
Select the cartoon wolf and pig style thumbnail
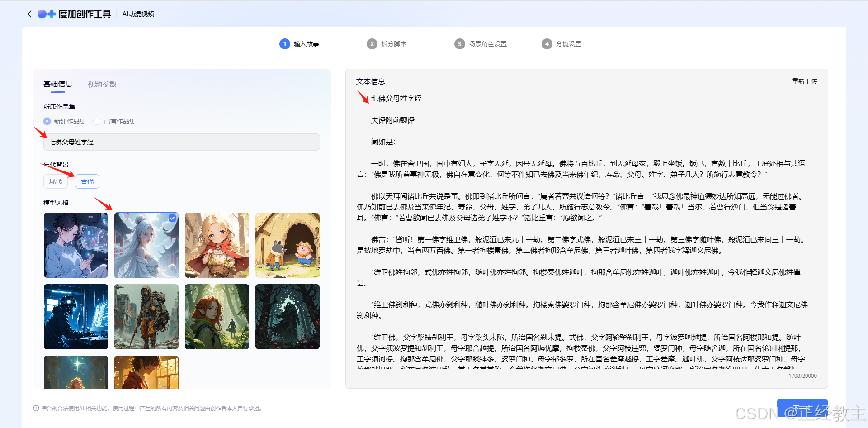[x=288, y=245]
